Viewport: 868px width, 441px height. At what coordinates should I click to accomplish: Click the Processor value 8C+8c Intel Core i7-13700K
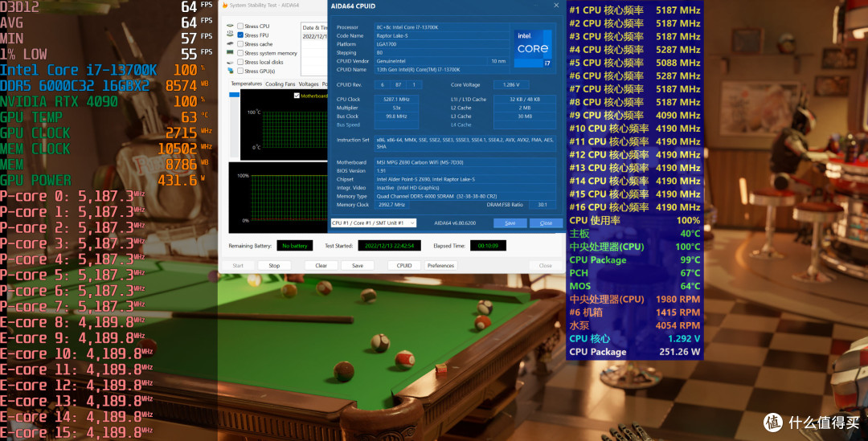tap(443, 27)
